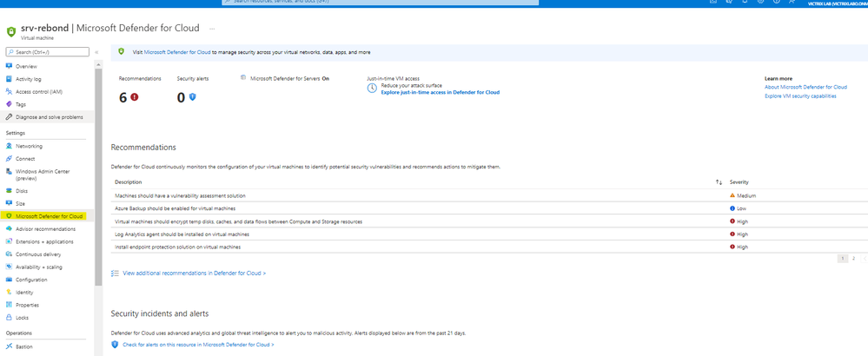Click the Networking icon in Settings
This screenshot has width=868, height=356.
coord(9,146)
